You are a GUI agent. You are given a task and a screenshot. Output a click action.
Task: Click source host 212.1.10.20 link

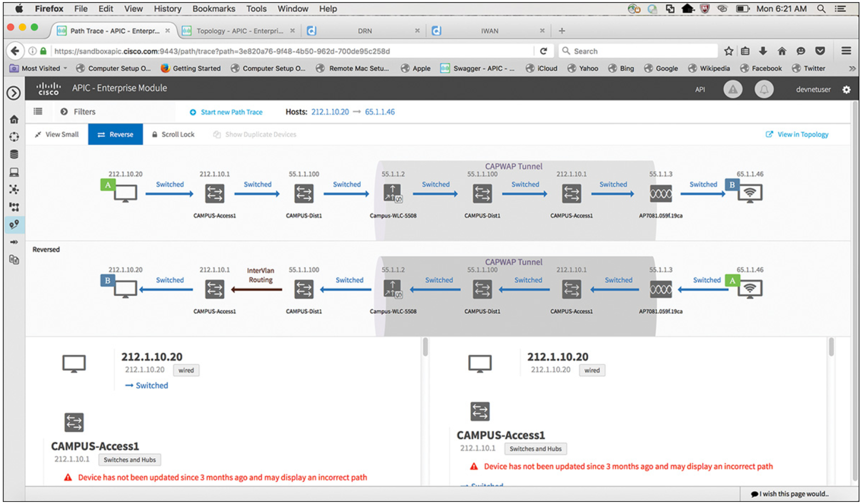(330, 112)
